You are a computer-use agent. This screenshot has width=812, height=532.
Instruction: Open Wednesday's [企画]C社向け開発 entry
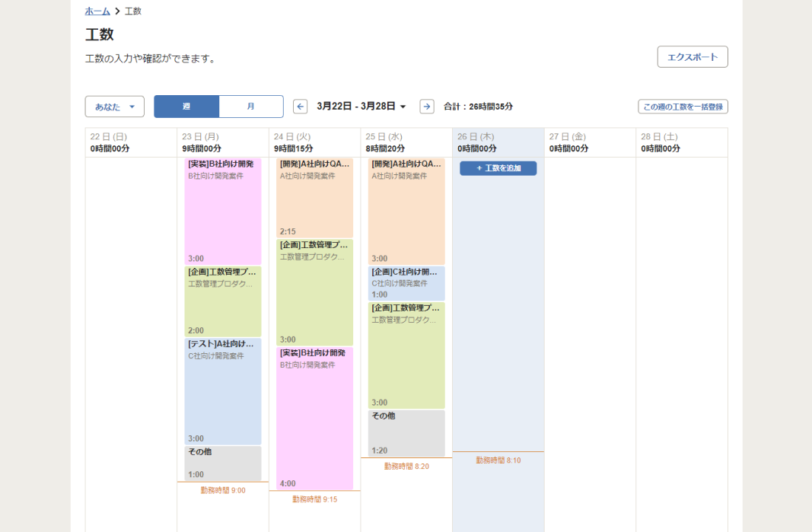click(406, 282)
